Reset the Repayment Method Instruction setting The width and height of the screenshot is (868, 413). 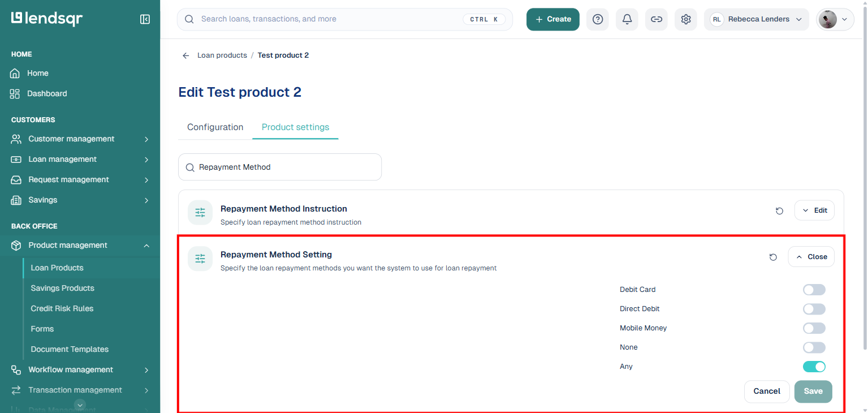click(x=779, y=211)
